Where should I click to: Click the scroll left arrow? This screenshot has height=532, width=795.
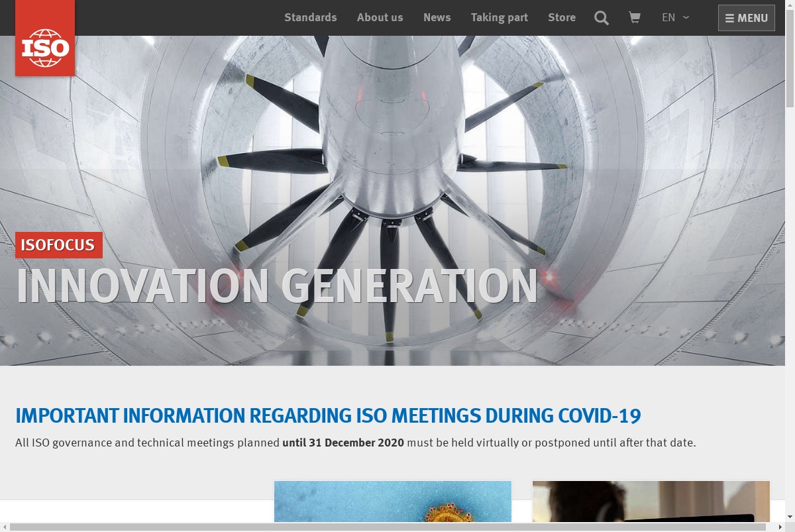click(5, 527)
